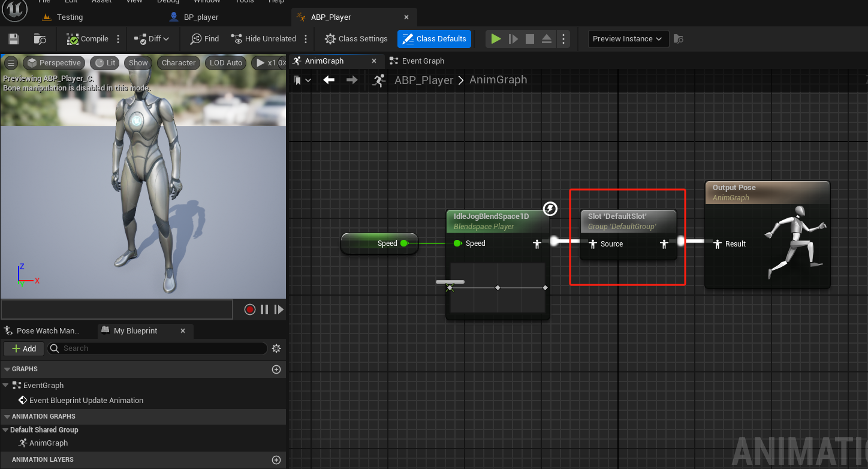The width and height of the screenshot is (868, 469).
Task: Click the Unreal Engine logo icon
Action: tap(14, 10)
